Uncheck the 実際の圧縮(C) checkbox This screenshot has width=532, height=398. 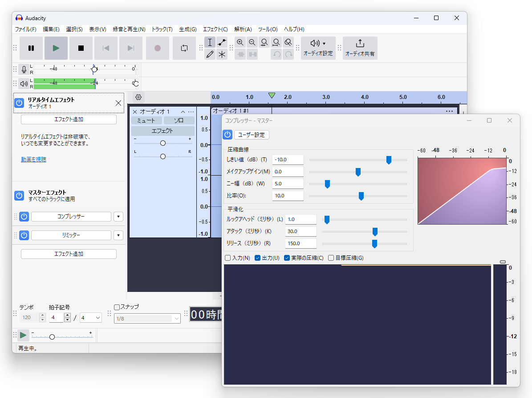click(287, 258)
